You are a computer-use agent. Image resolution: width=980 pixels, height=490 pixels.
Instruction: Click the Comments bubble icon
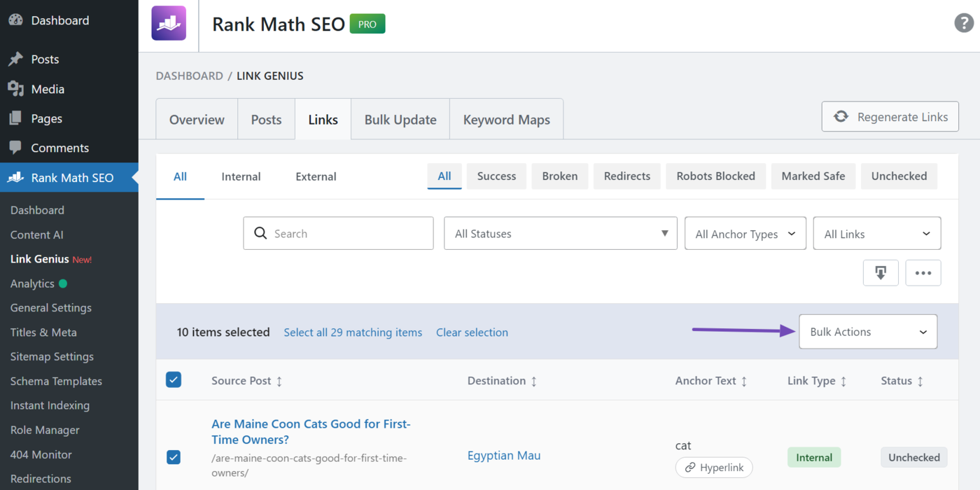[x=15, y=148]
